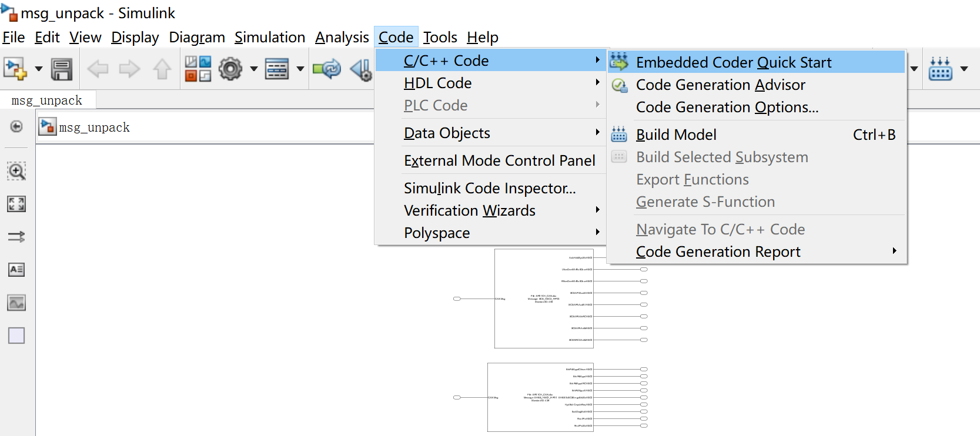Open External Mode Control Panel
This screenshot has width=980, height=436.
click(491, 160)
